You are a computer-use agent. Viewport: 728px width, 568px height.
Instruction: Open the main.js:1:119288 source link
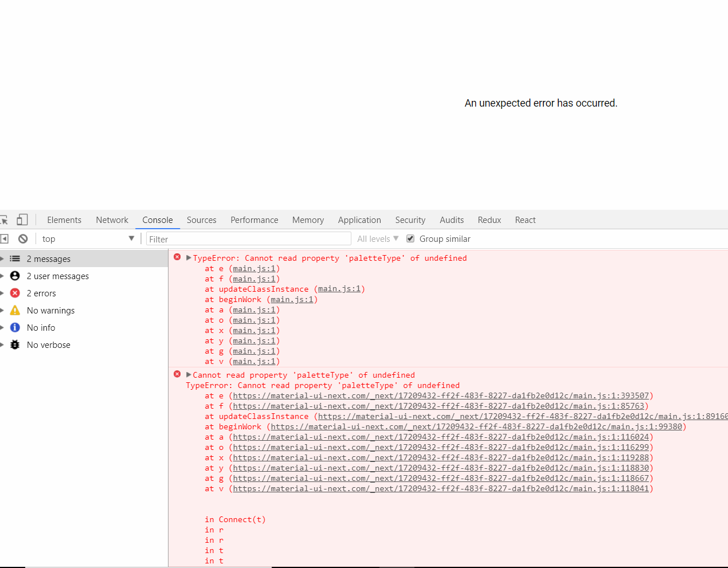[x=441, y=457]
